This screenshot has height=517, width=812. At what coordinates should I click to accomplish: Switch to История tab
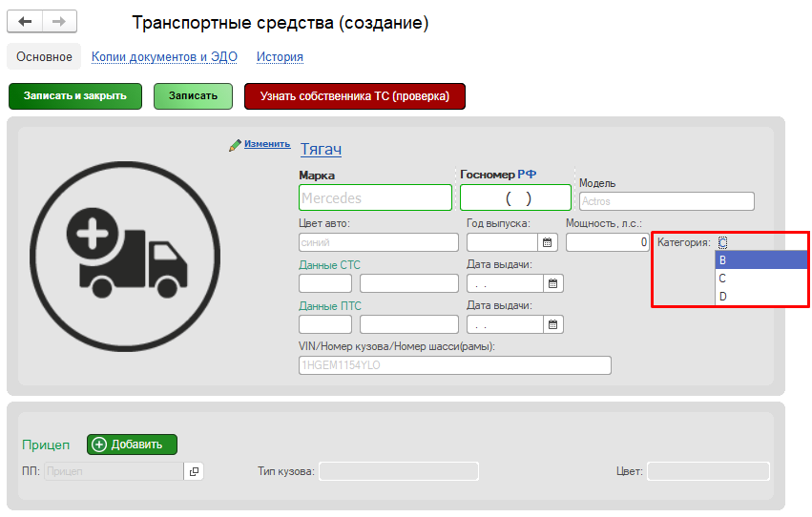[280, 56]
